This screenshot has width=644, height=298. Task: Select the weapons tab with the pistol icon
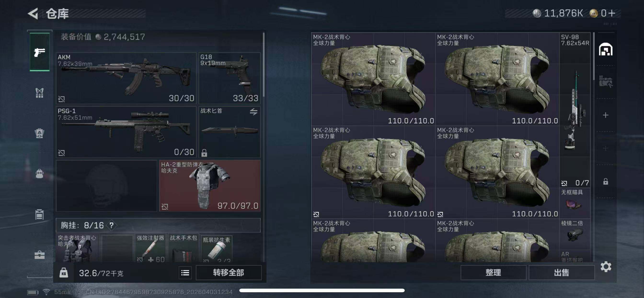click(x=40, y=52)
